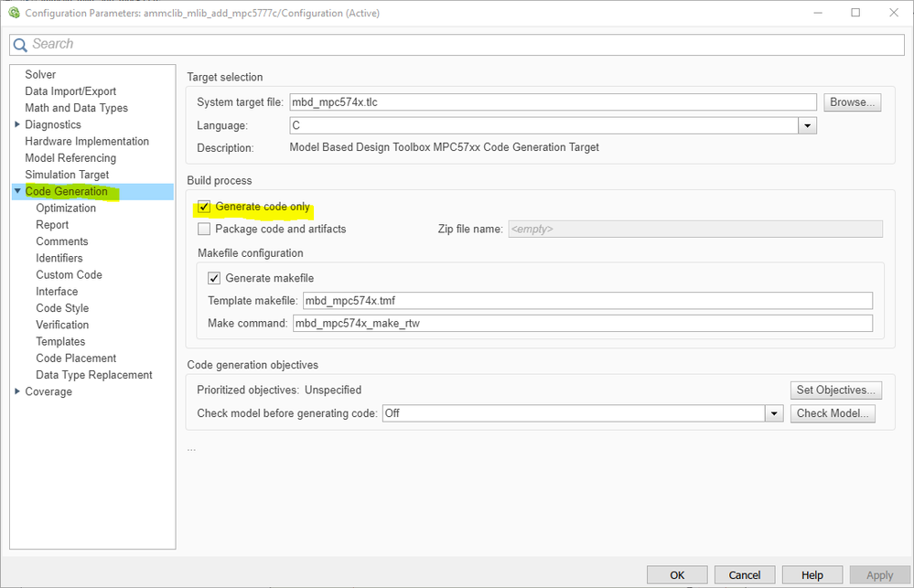Click the Make command field
The image size is (914, 588).
point(583,323)
